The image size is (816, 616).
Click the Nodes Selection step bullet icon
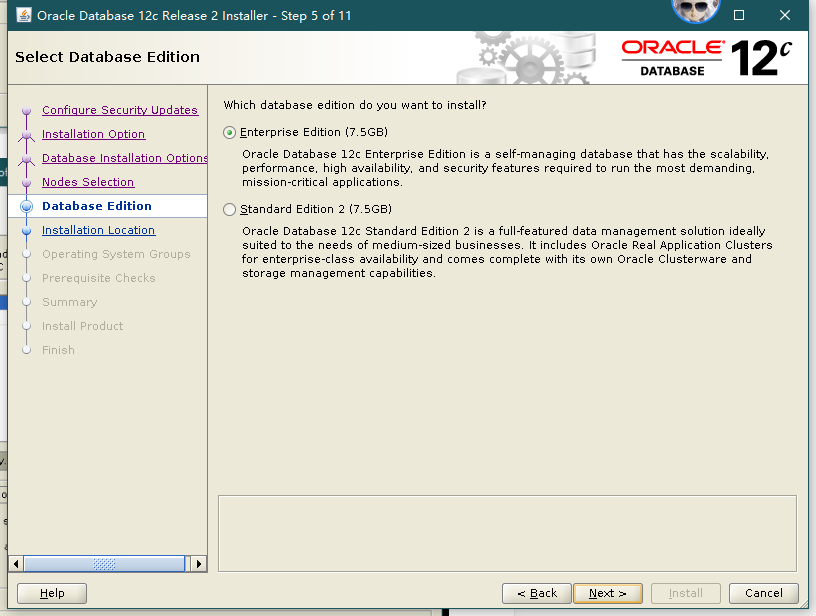click(x=27, y=183)
